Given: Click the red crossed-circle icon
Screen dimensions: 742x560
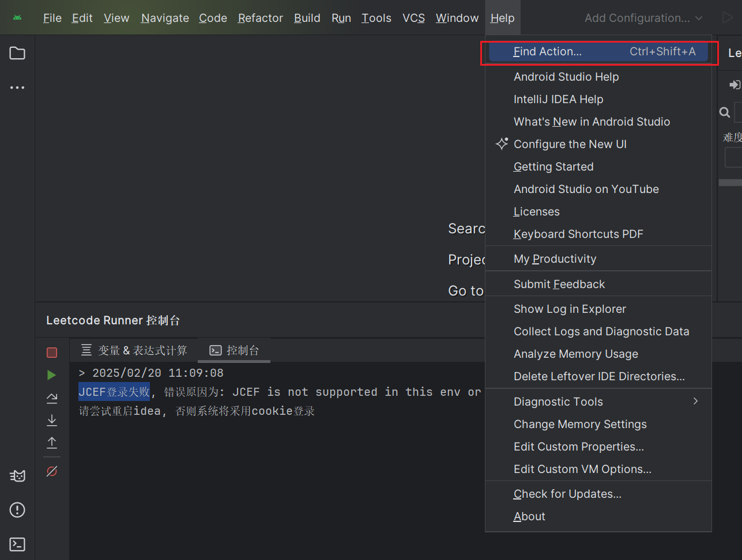Looking at the screenshot, I should [52, 471].
